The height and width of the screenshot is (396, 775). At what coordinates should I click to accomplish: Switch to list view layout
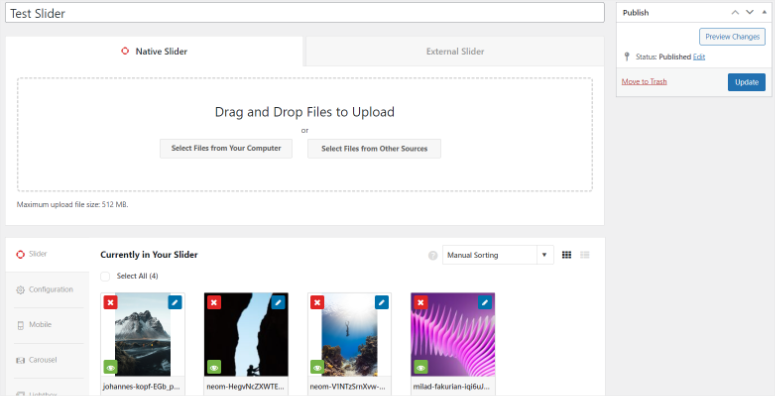[585, 255]
